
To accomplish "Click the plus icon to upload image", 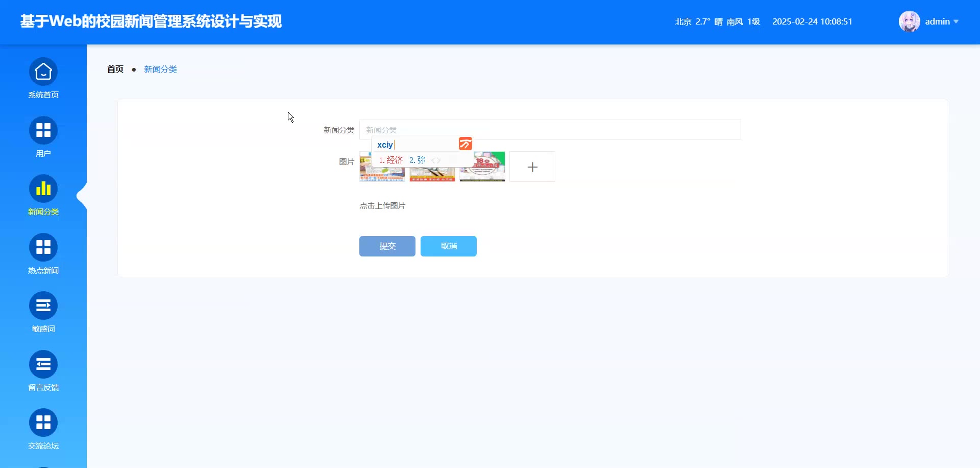I will click(532, 167).
